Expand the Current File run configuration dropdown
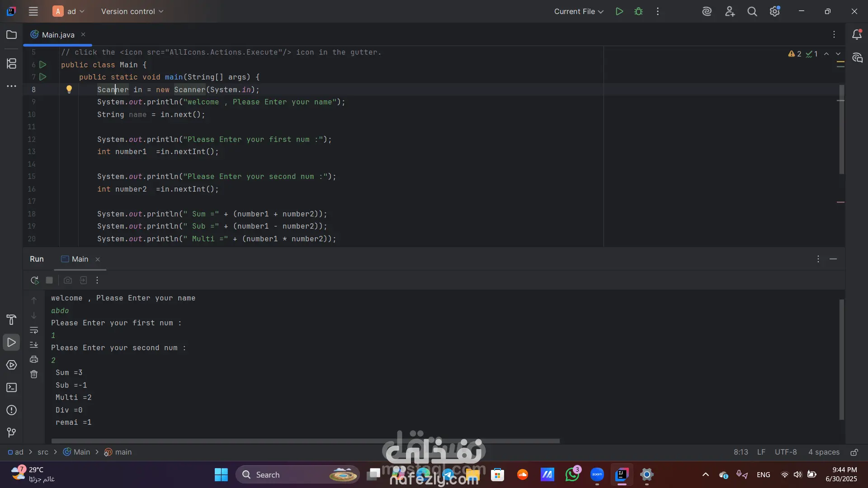The image size is (868, 488). (579, 11)
